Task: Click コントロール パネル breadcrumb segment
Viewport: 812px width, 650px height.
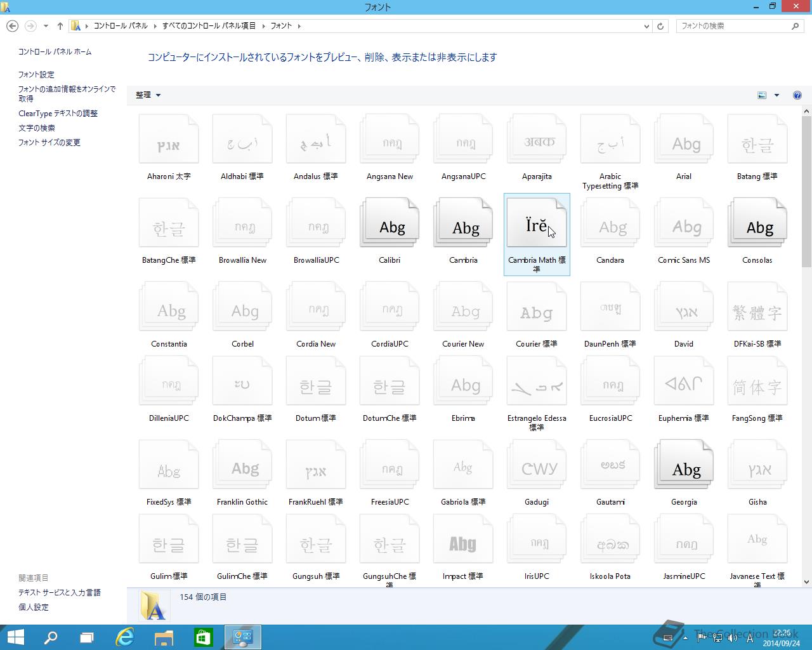Action: pos(121,26)
